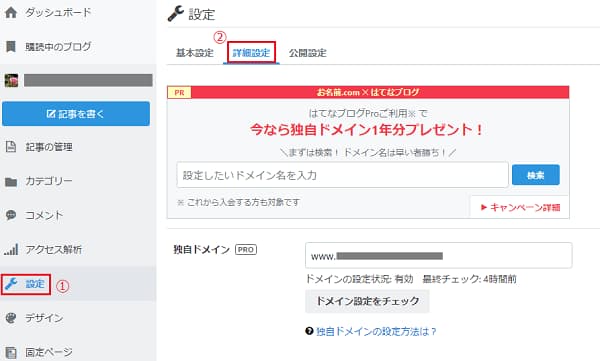Switch to the 基本設定 tab
This screenshot has height=361, width=600.
pos(195,53)
